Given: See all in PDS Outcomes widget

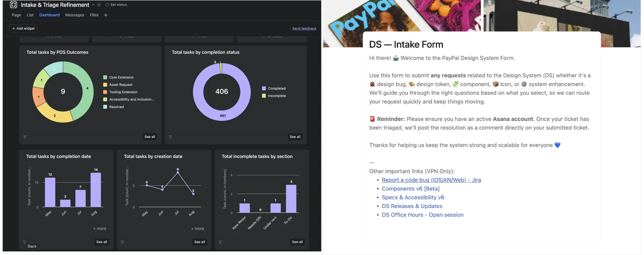Looking at the screenshot, I should pos(150,137).
